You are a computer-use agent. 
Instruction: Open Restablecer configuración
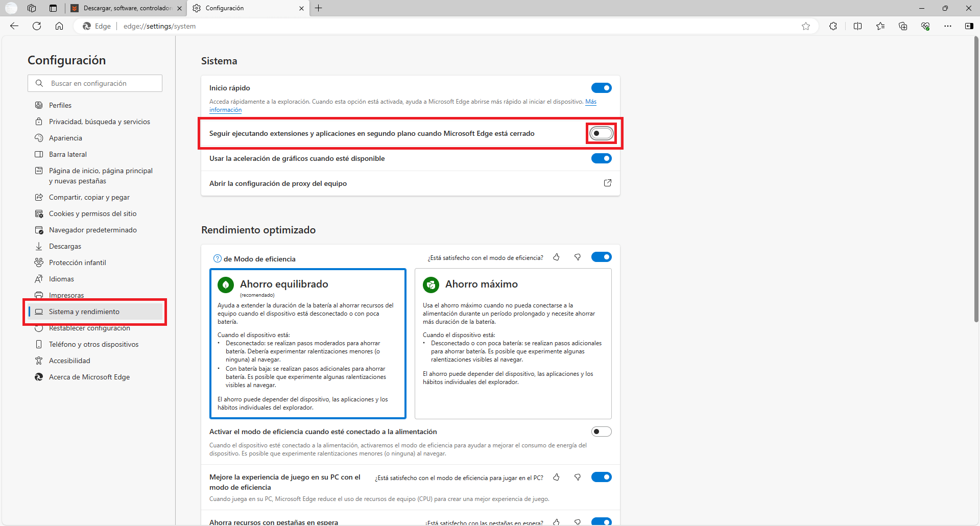(x=95, y=328)
